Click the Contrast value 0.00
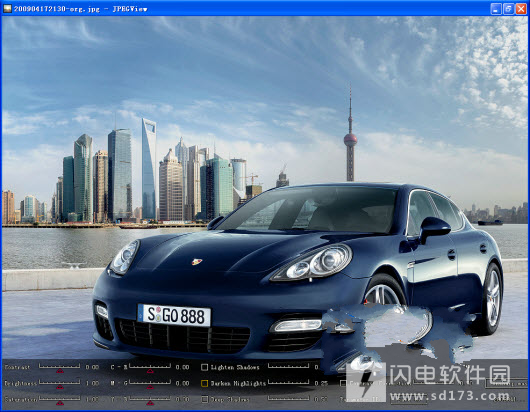The height and width of the screenshot is (412, 530). pos(92,367)
